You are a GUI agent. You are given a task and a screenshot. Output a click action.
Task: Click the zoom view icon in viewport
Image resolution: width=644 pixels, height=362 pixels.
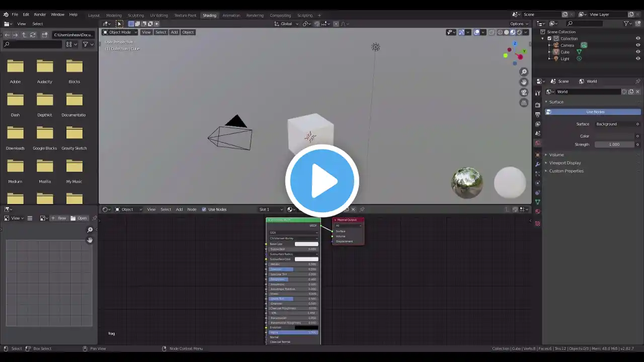(524, 72)
